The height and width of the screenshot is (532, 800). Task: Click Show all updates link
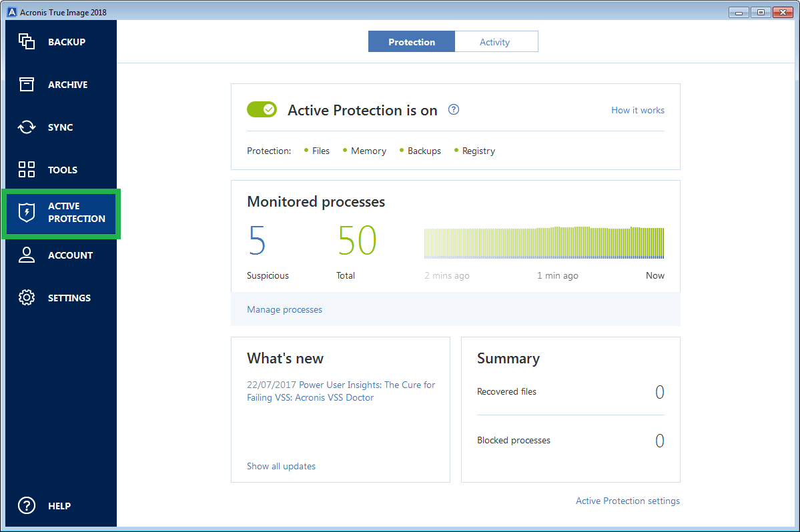tap(281, 466)
